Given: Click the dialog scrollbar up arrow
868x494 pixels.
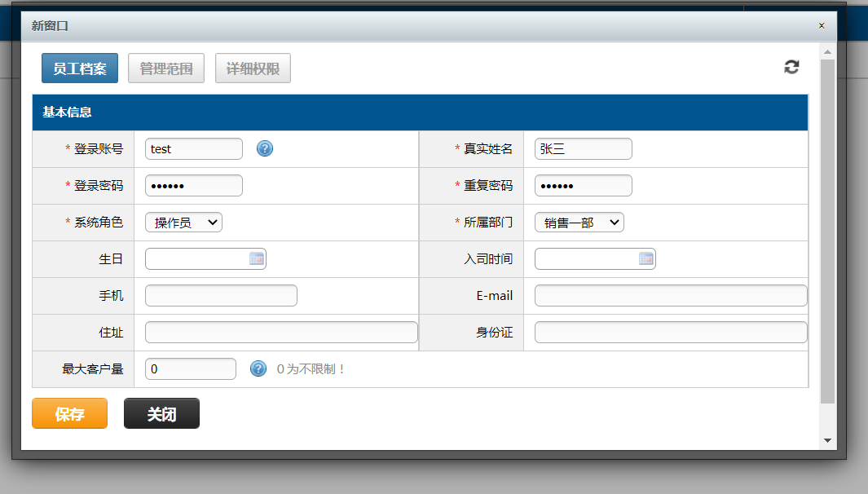Looking at the screenshot, I should tap(827, 52).
